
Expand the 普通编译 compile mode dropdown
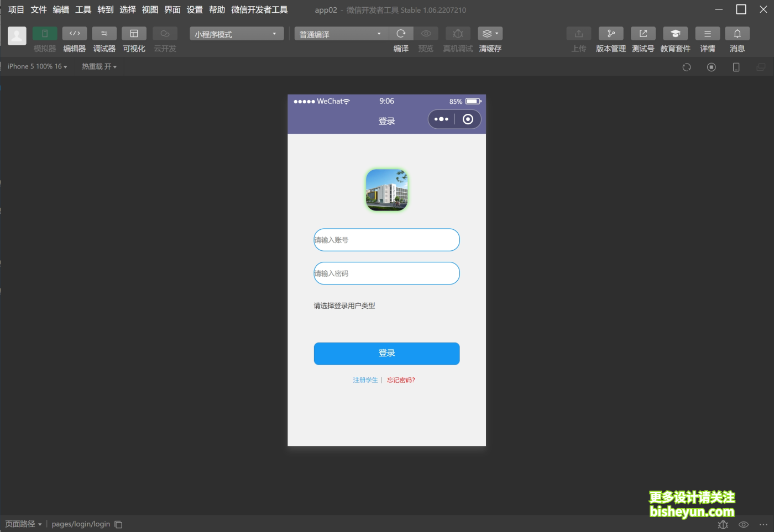[x=340, y=33]
